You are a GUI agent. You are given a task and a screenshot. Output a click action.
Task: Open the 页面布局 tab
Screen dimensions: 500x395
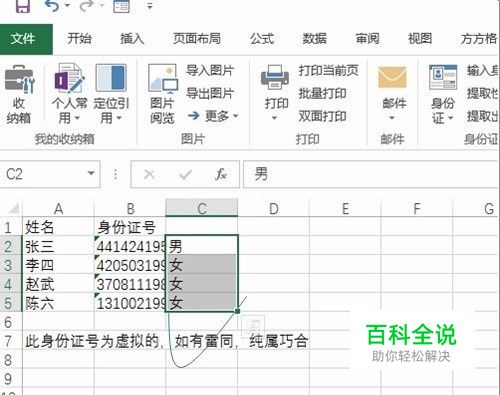point(197,39)
